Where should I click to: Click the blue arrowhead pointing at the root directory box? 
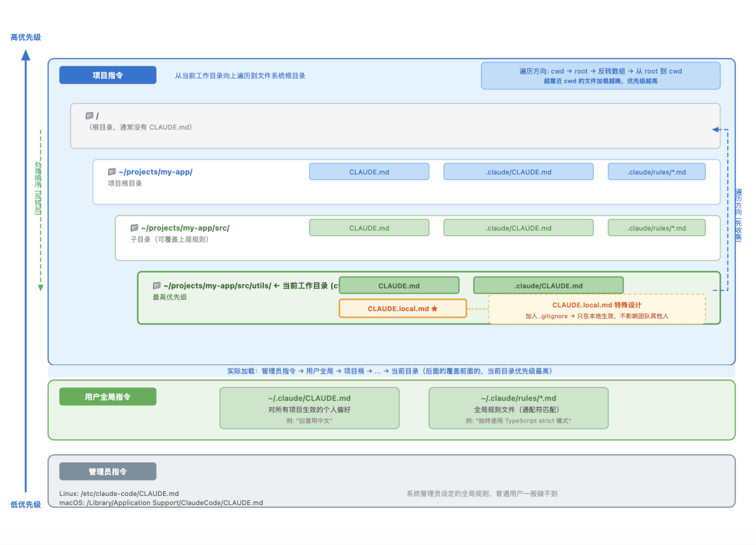[715, 130]
